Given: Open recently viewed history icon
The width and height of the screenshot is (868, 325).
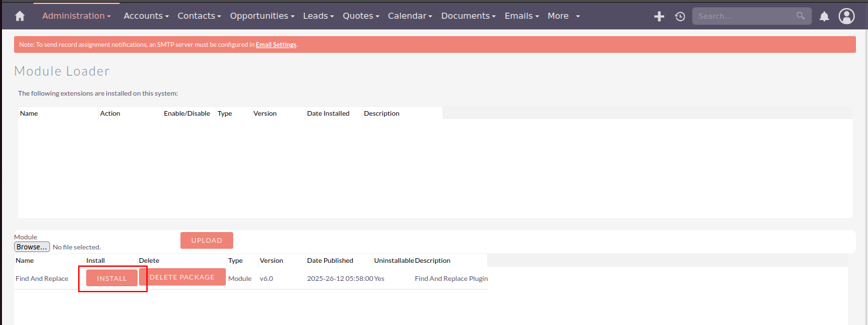Looking at the screenshot, I should point(680,16).
